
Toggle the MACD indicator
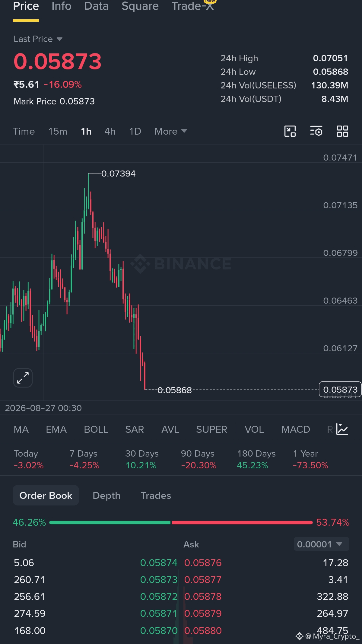[x=296, y=429]
